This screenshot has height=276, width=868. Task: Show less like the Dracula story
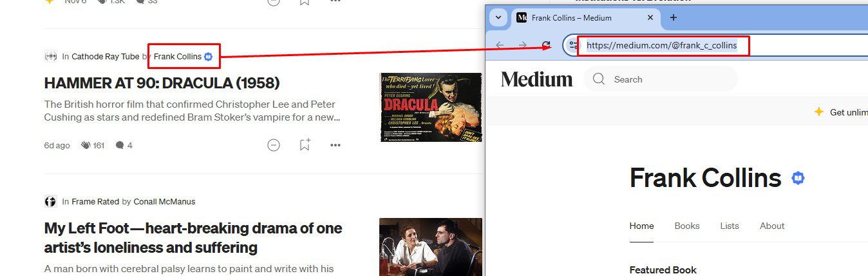pos(274,145)
